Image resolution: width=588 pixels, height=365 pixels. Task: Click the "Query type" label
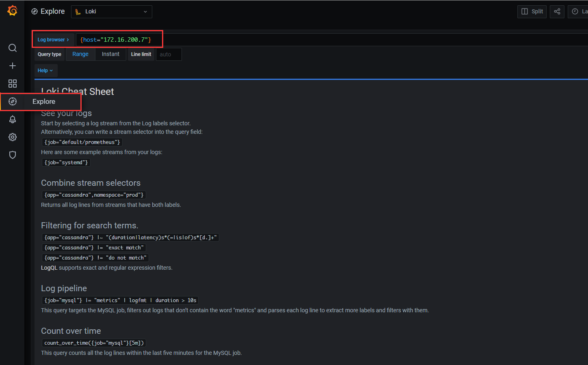(x=50, y=54)
